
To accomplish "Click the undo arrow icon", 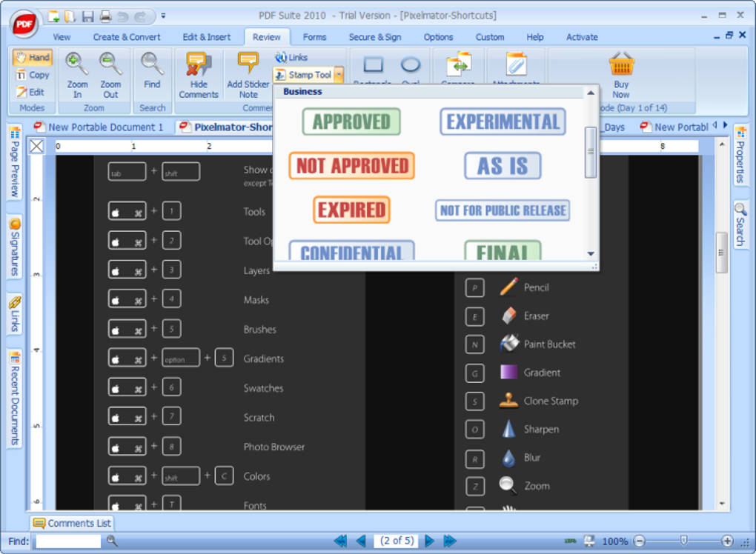I will 123,17.
